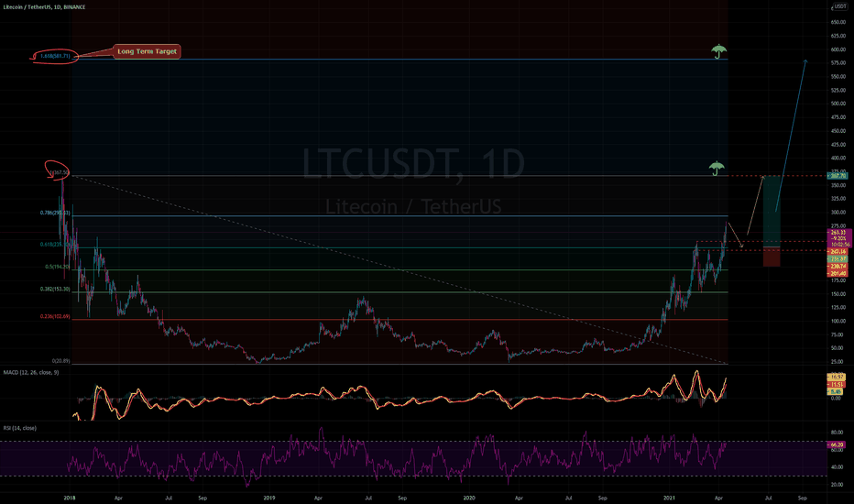
Task: Click the 600.00 price scale label
Action: tap(838, 49)
